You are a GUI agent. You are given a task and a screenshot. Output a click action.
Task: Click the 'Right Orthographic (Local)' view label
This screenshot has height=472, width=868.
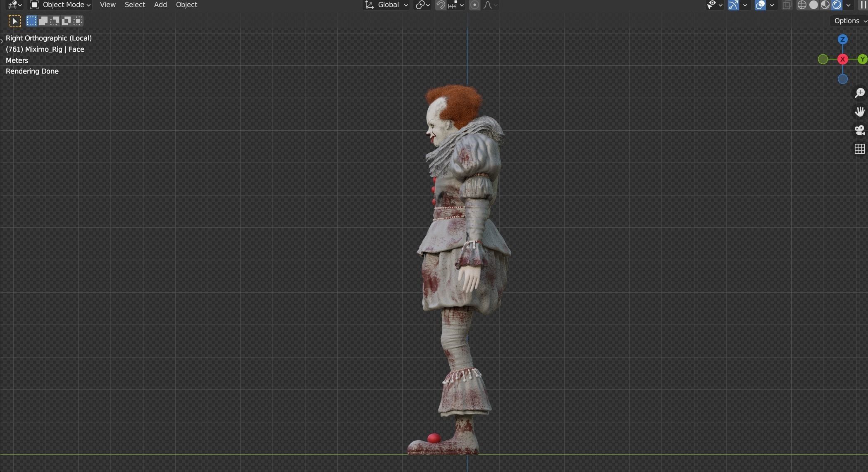pos(49,38)
